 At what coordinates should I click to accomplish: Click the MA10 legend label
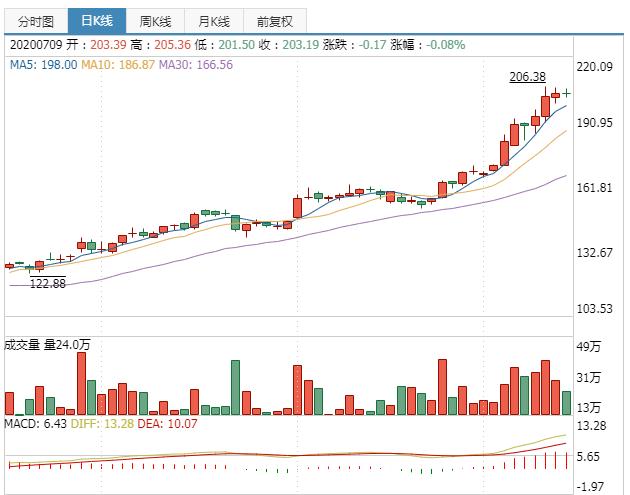pos(116,64)
